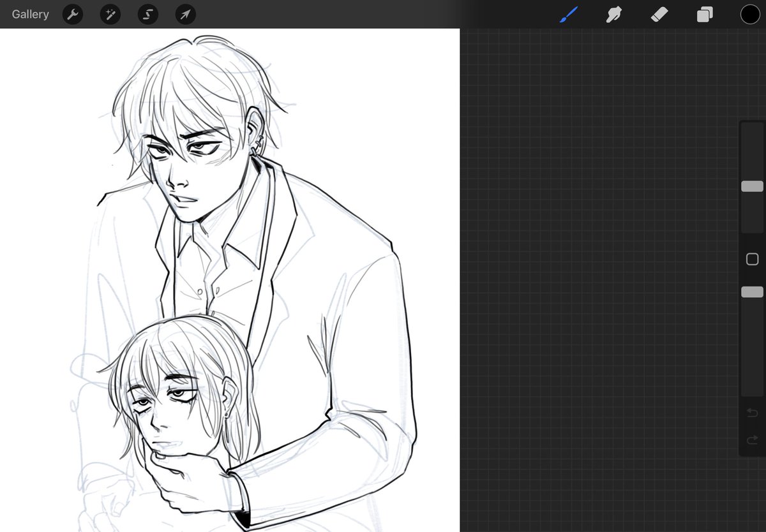The height and width of the screenshot is (532, 766).
Task: Click the lower brush opacity slider handle
Action: (x=752, y=292)
